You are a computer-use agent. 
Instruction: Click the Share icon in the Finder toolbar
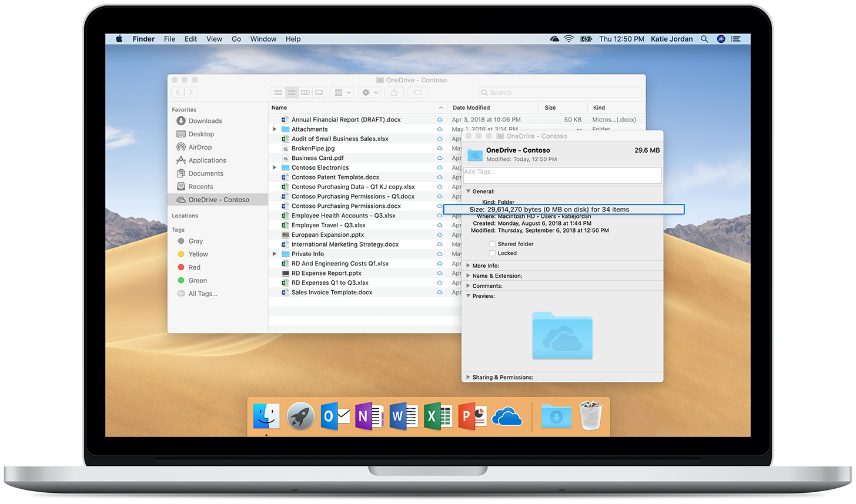(394, 92)
